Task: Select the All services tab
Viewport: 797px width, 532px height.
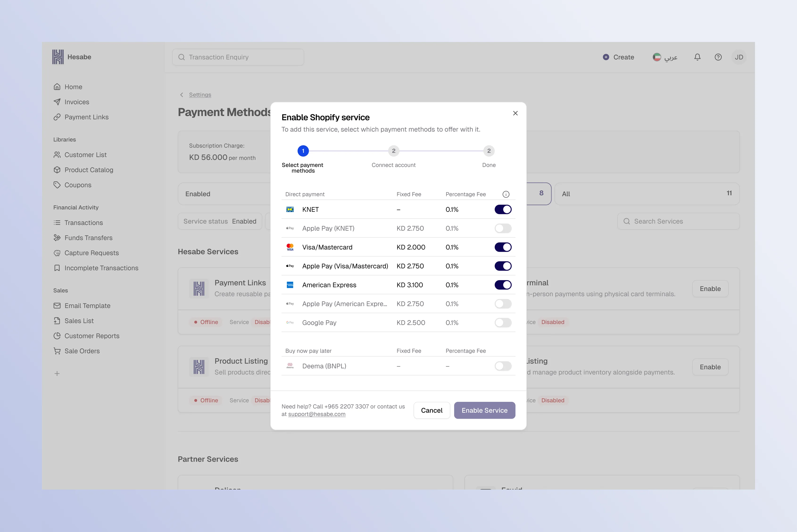Action: (647, 194)
